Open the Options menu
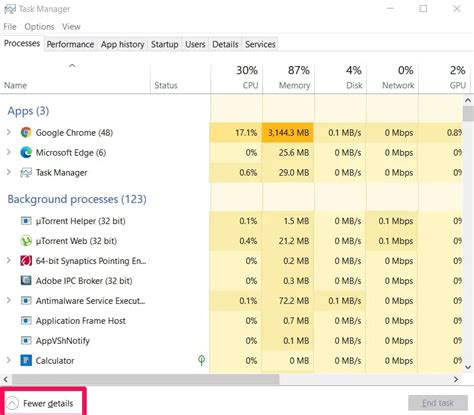The height and width of the screenshot is (415, 474). pos(39,27)
